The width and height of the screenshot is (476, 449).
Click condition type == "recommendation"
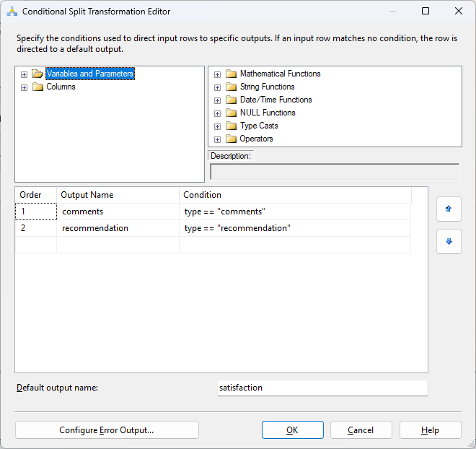pos(295,228)
